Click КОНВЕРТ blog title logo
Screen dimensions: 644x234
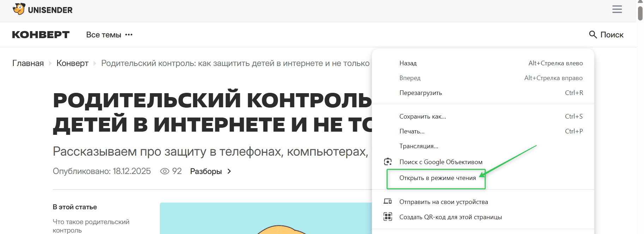pyautogui.click(x=41, y=35)
